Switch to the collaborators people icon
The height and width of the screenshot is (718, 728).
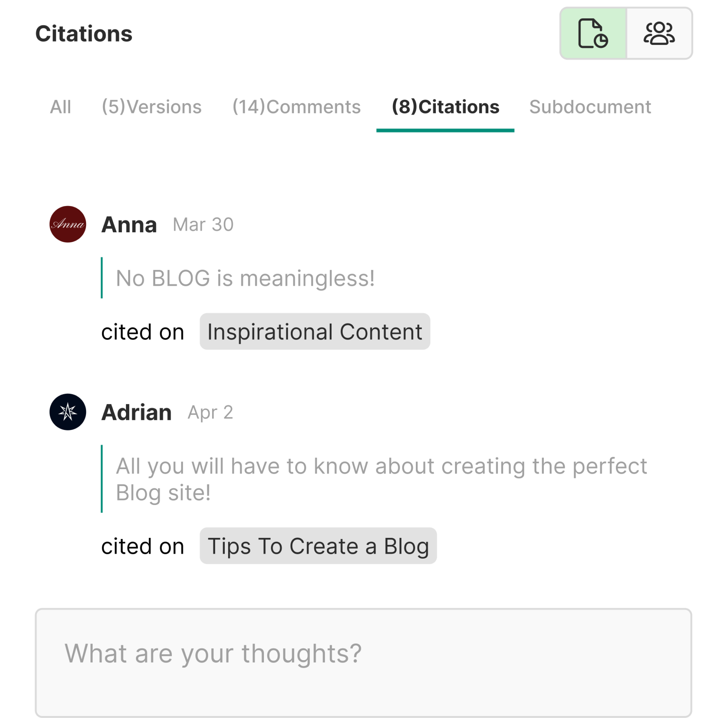[659, 33]
